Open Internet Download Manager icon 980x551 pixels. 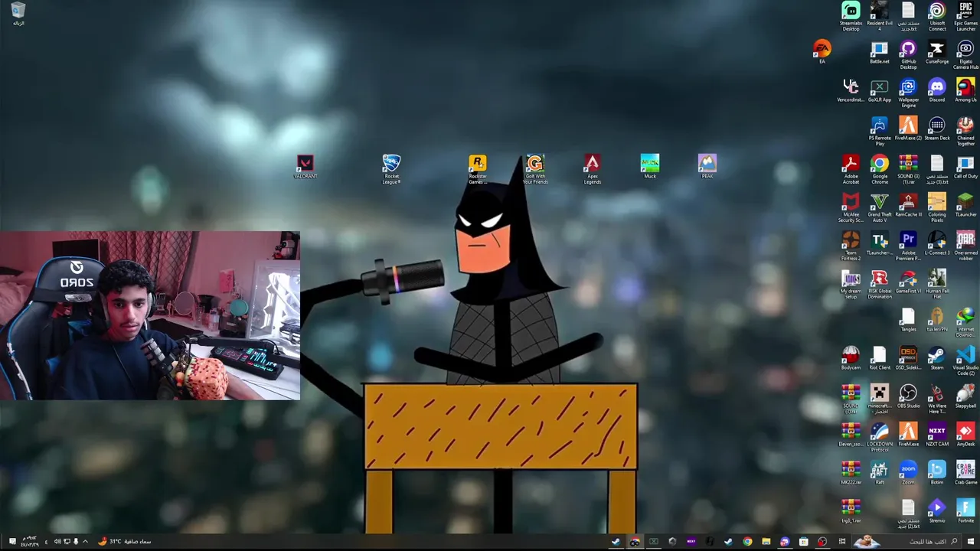[965, 322]
